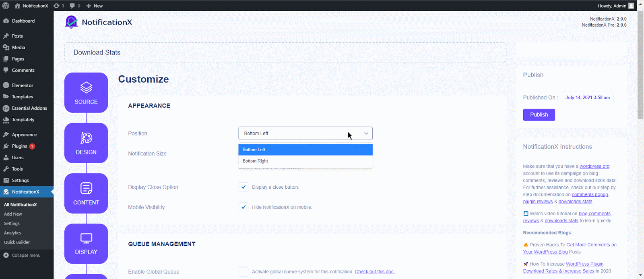
Task: Click the Templately icon in sidebar
Action: (x=6, y=120)
